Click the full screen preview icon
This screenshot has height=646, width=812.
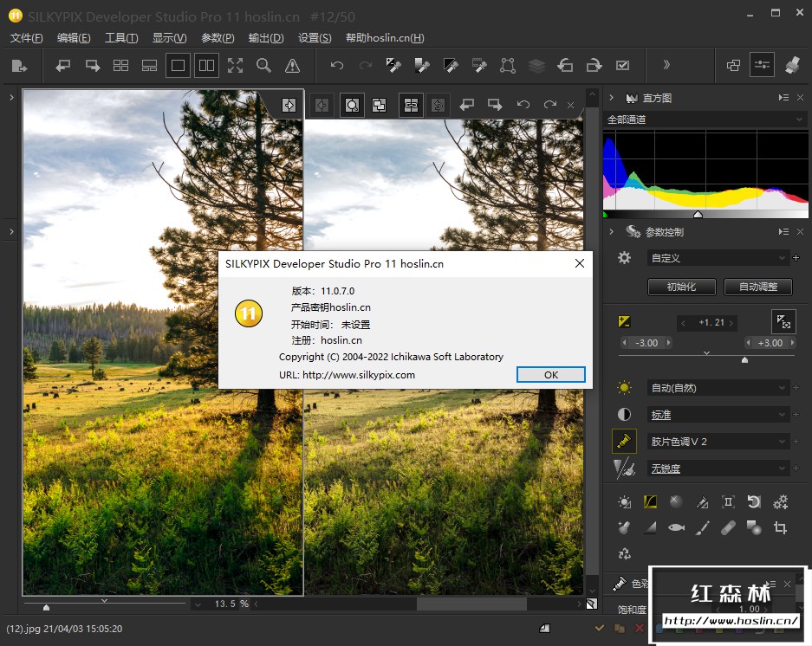coord(235,66)
